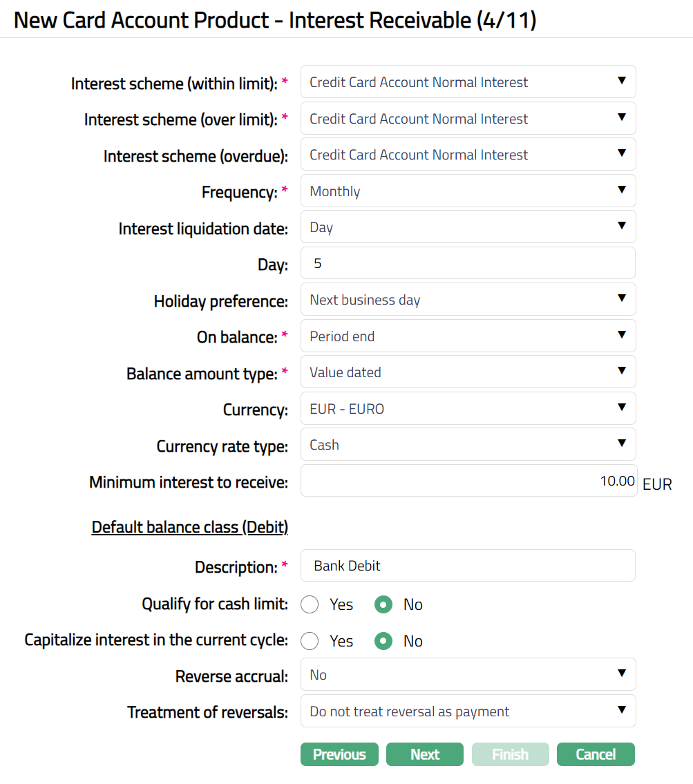693x784 pixels.
Task: Expand the Balance amount type dropdown
Action: click(468, 372)
